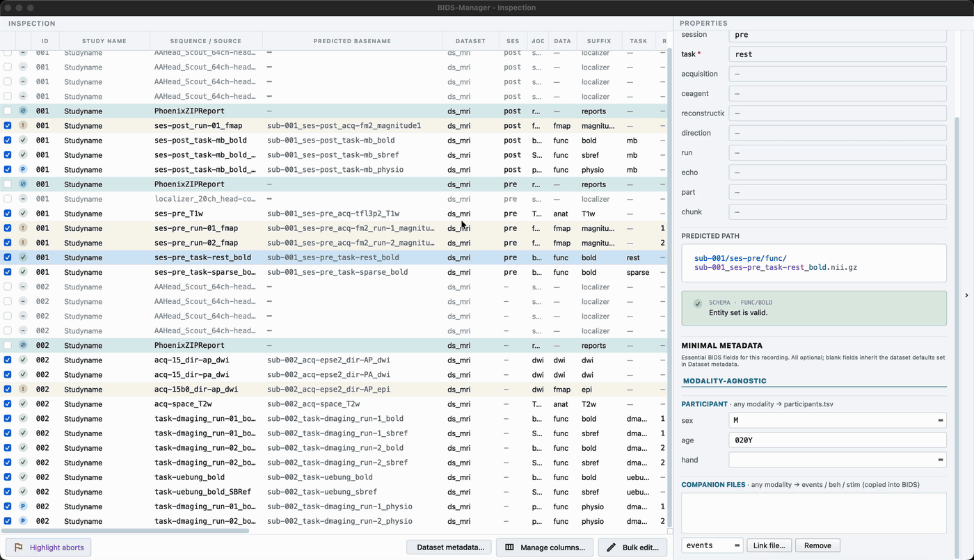Uncheck the acq-15_dir-ap_dwi row checkbox

[8, 360]
